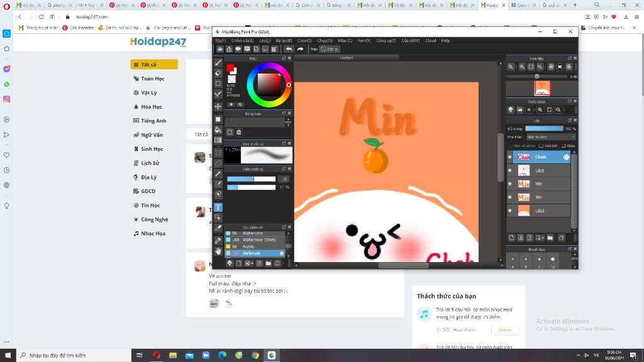
Task: Click the Tất cả category button
Action: (x=153, y=64)
